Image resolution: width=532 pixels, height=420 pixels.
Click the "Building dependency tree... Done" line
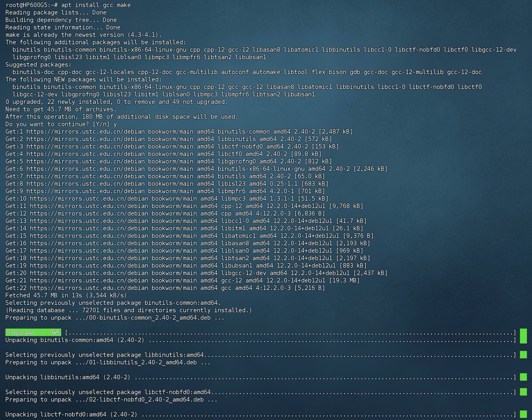(x=61, y=20)
